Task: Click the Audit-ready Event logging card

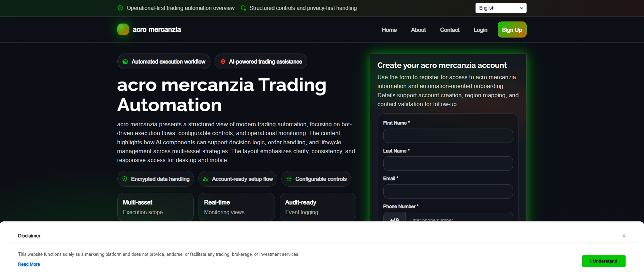Action: [318, 207]
